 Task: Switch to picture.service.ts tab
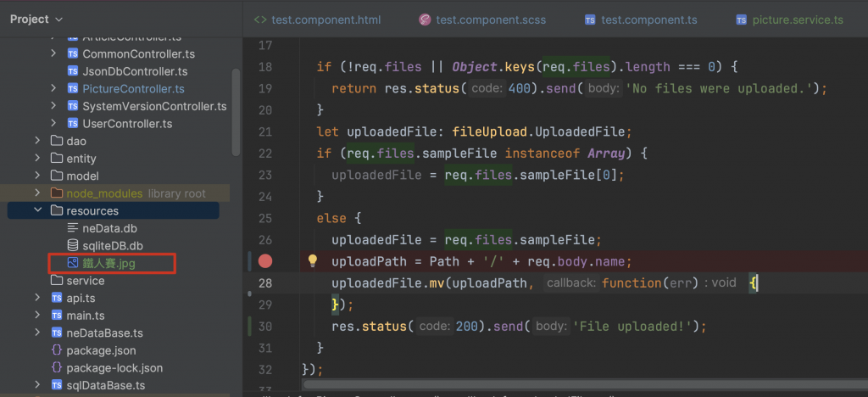789,20
